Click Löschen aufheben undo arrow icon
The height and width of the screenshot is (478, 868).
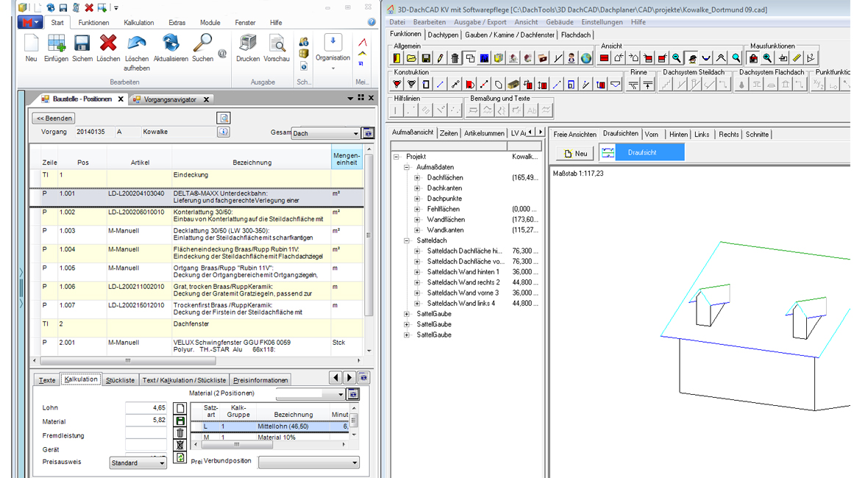137,43
